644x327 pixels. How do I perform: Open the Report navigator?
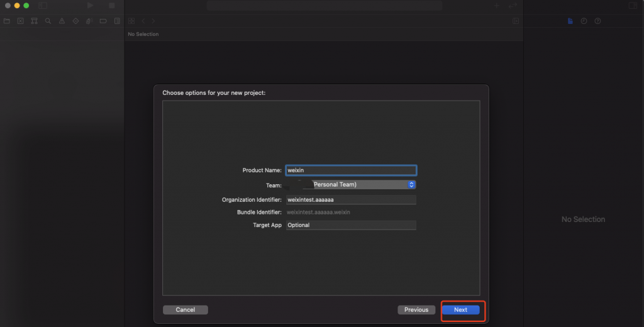pyautogui.click(x=116, y=21)
